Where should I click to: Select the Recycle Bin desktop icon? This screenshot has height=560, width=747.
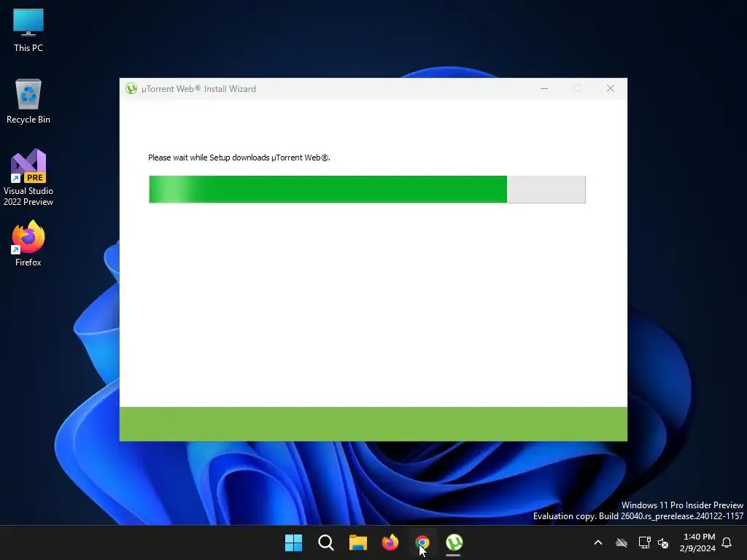[x=28, y=102]
